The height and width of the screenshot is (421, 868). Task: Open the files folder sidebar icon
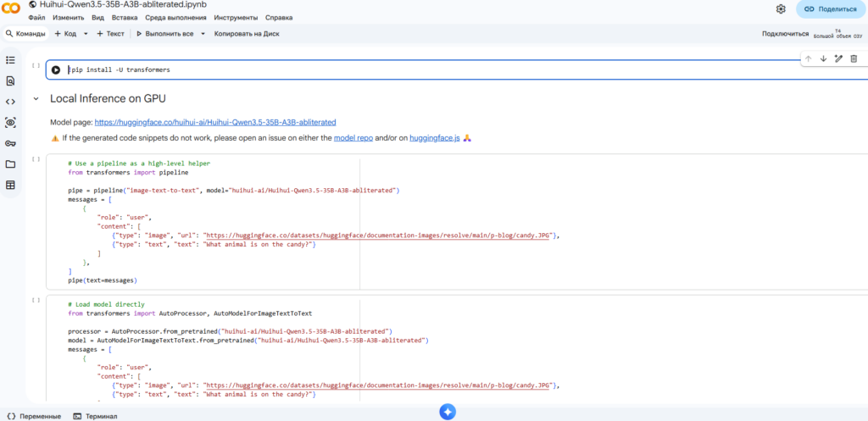pos(10,164)
